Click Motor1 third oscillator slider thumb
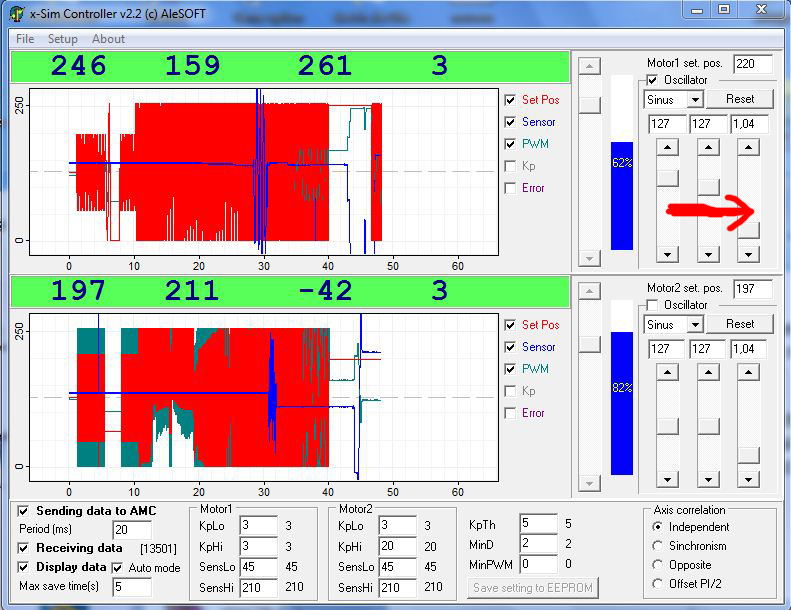791x610 pixels. pos(748,230)
